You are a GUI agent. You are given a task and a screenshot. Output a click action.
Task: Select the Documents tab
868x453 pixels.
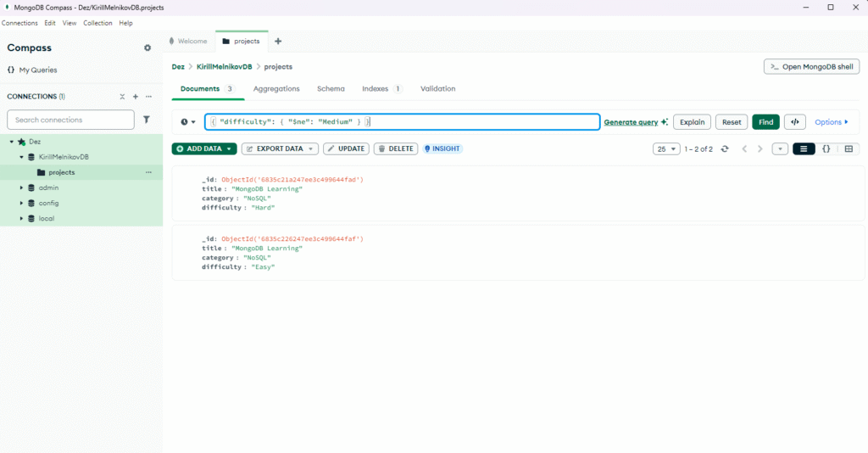point(208,88)
